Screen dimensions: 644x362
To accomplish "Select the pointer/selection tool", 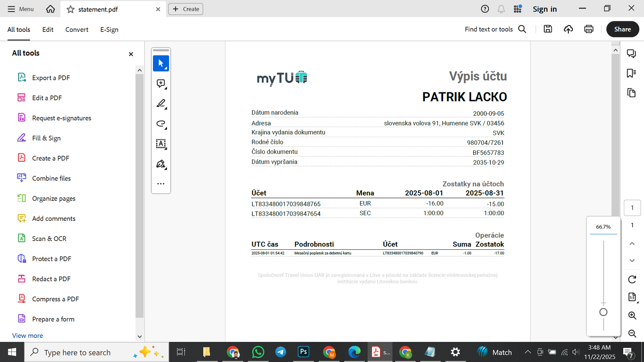I will click(x=161, y=63).
